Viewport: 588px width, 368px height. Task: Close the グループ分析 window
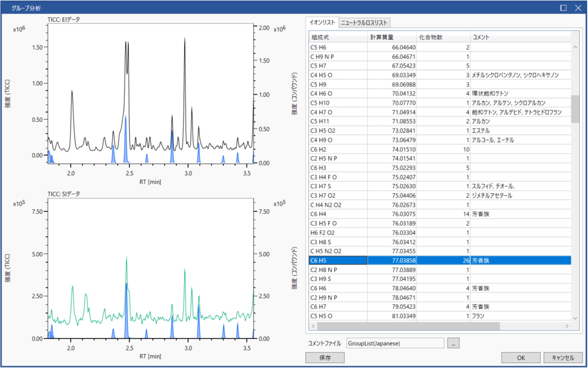[578, 8]
